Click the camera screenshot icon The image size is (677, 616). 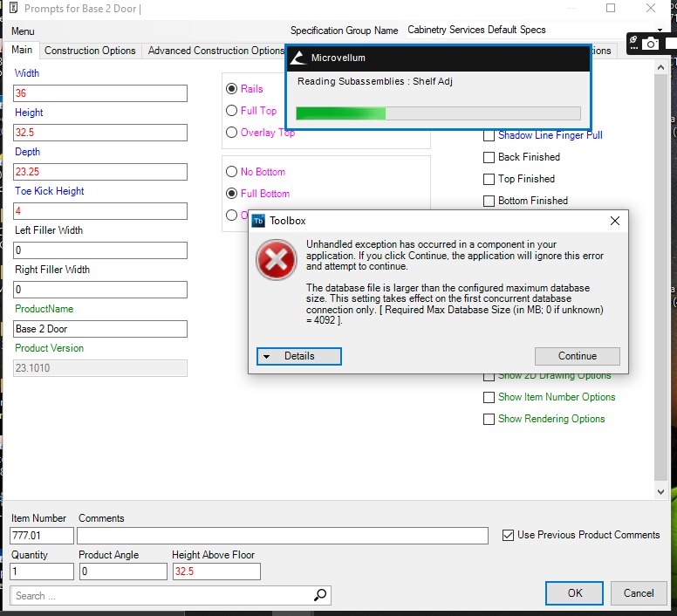click(x=650, y=43)
